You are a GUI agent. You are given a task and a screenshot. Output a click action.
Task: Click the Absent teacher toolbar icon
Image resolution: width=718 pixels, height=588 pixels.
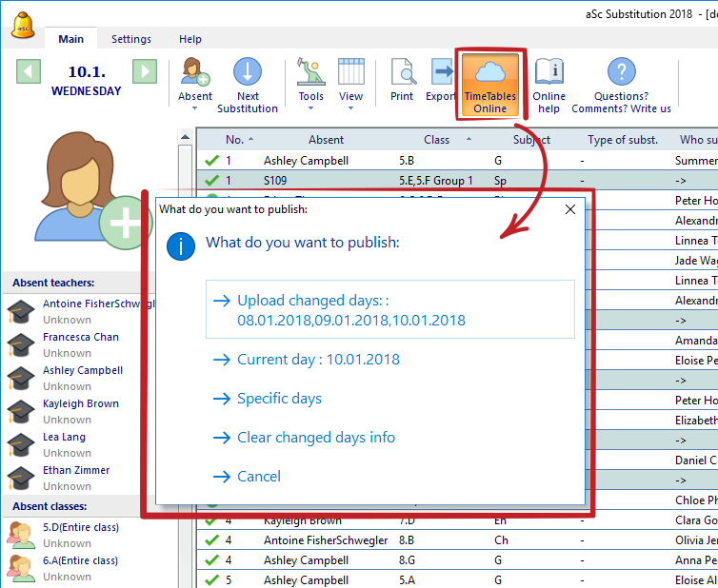[x=194, y=72]
